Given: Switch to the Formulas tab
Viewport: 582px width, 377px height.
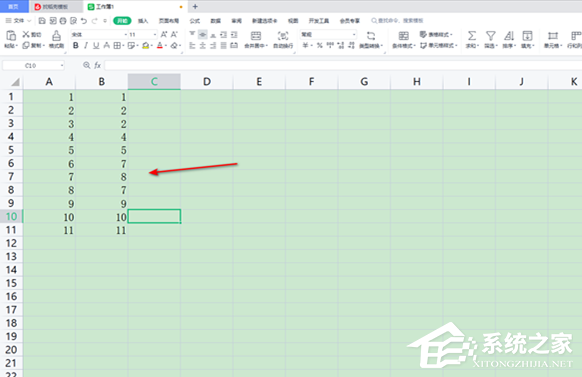Looking at the screenshot, I should pos(195,21).
